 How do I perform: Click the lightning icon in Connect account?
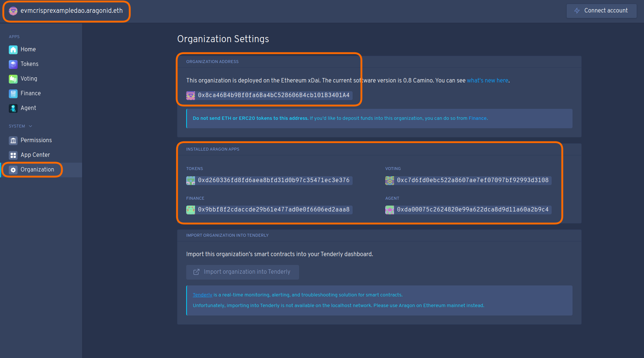coord(577,11)
